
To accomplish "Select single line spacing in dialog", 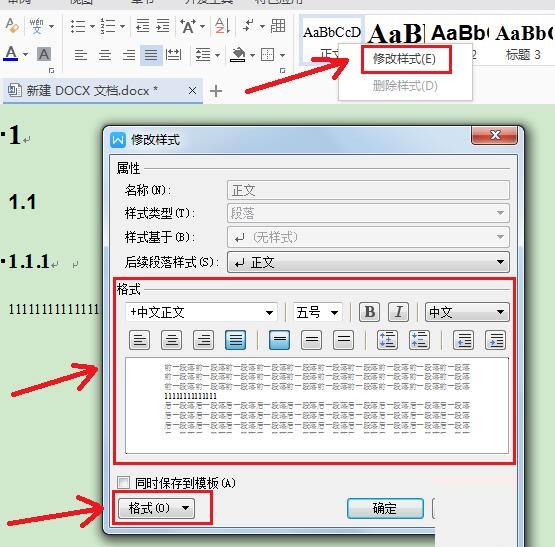I will pyautogui.click(x=279, y=340).
